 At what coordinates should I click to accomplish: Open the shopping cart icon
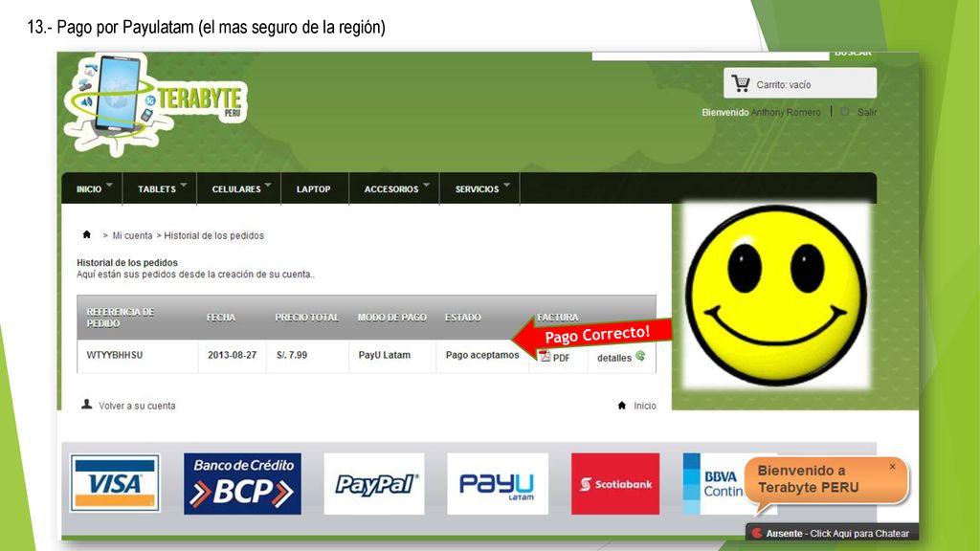(x=742, y=84)
